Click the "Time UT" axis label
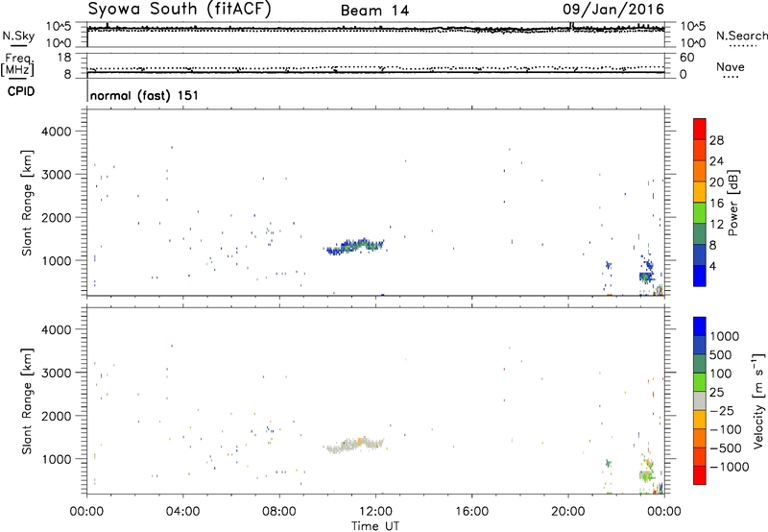Image resolution: width=768 pixels, height=532 pixels. [x=375, y=526]
